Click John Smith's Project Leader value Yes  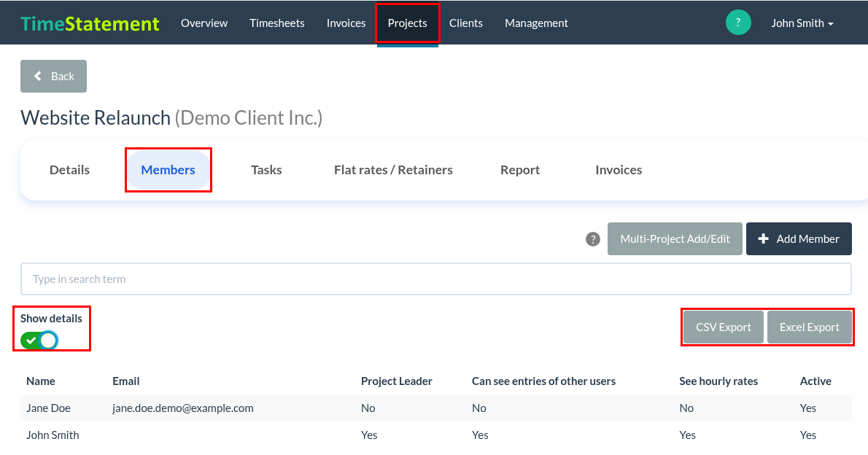[x=369, y=435]
